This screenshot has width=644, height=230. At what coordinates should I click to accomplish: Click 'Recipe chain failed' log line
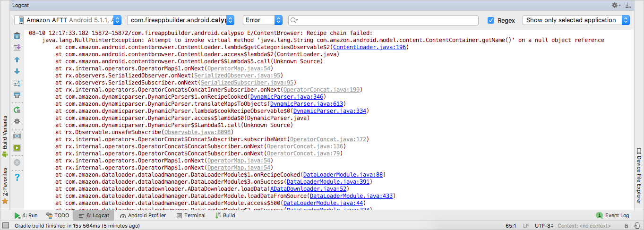(x=200, y=33)
